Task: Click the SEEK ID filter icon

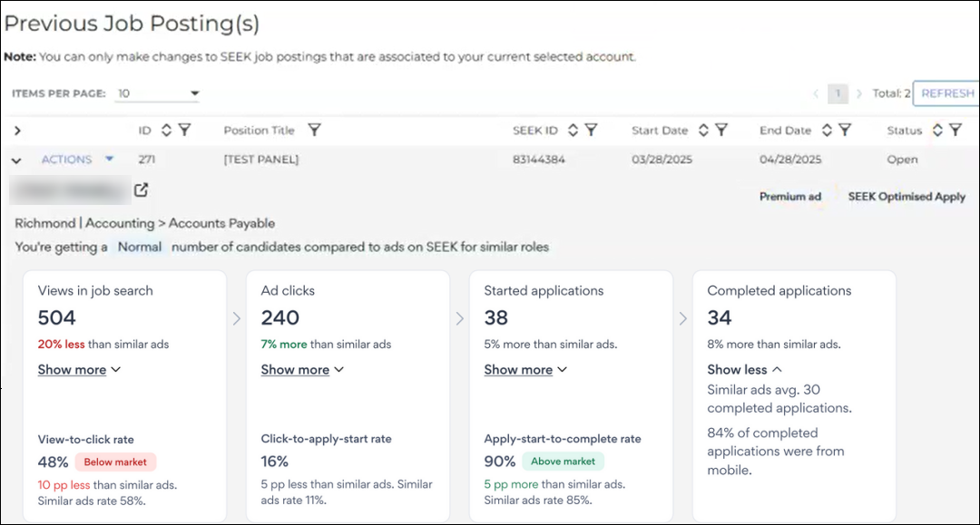Action: click(591, 131)
